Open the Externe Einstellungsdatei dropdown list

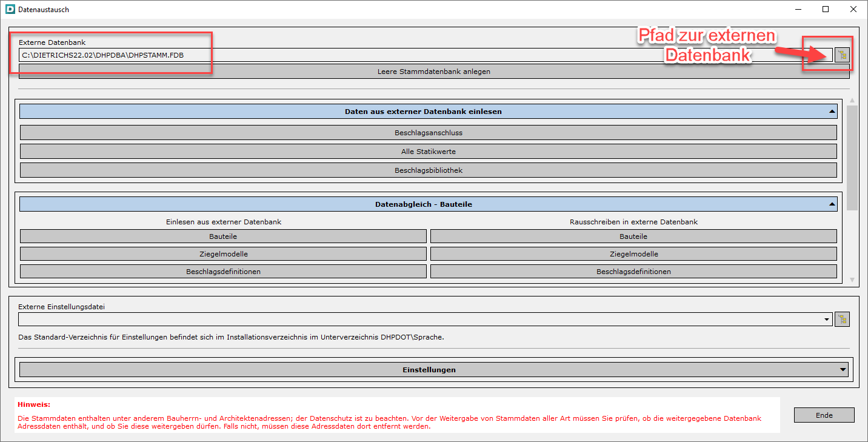(x=827, y=318)
